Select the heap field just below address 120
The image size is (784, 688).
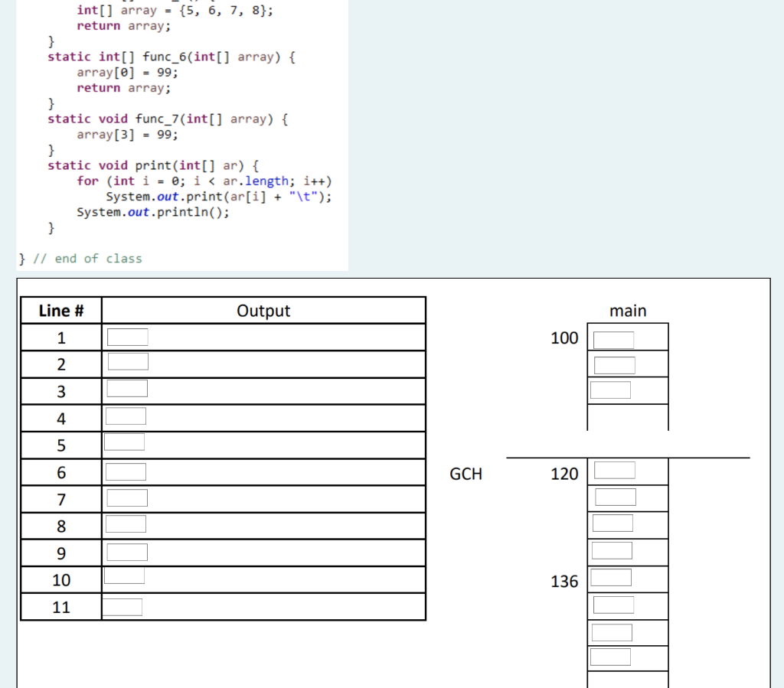(616, 497)
